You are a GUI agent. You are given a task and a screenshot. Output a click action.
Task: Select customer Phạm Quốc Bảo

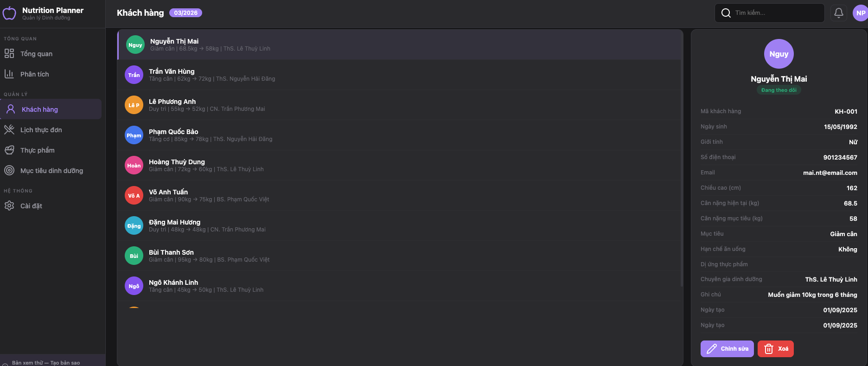tap(399, 135)
